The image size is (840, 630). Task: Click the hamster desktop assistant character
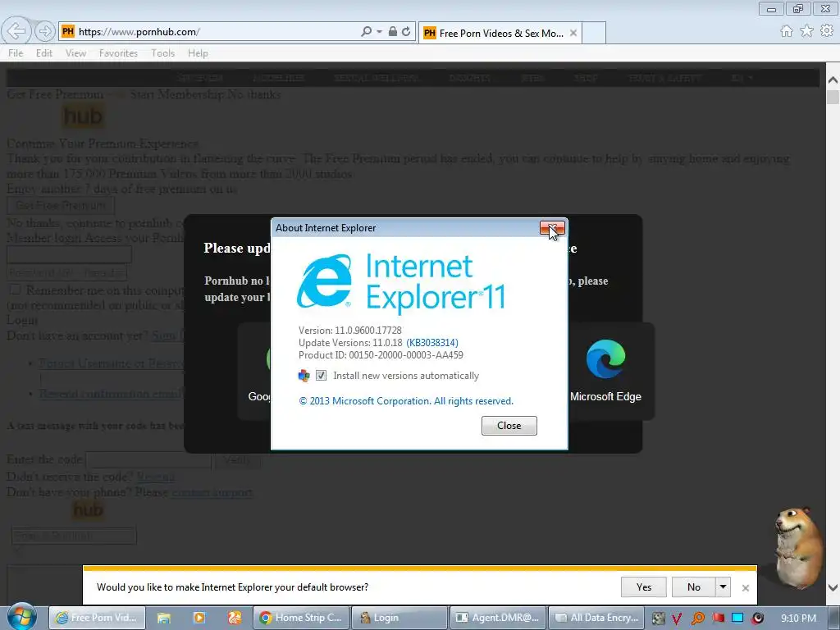tap(797, 547)
